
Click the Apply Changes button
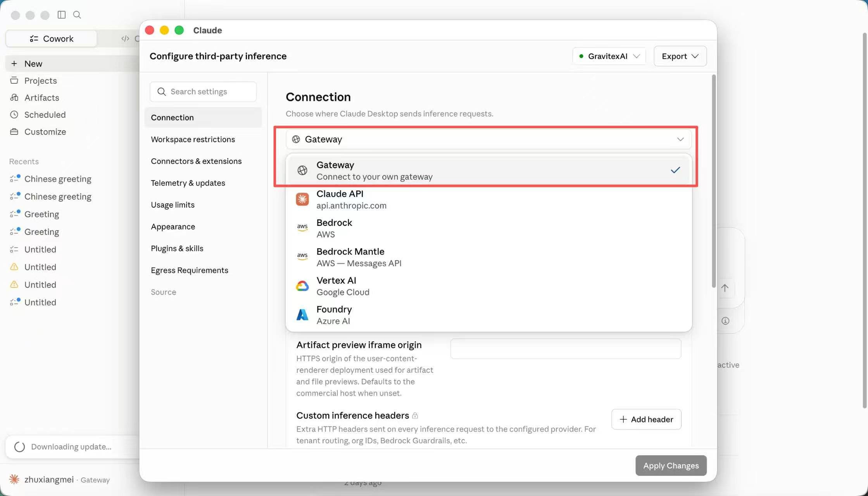(x=671, y=465)
